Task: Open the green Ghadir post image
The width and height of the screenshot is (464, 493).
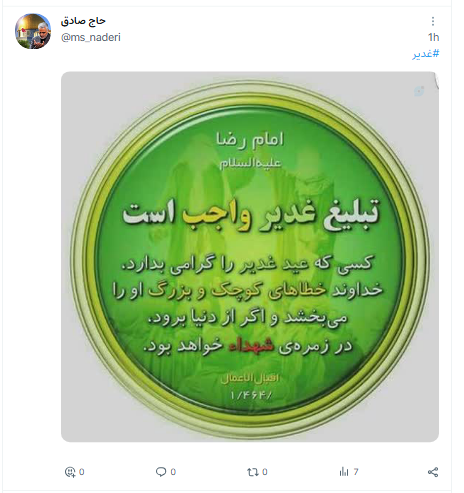Action: 250,257
